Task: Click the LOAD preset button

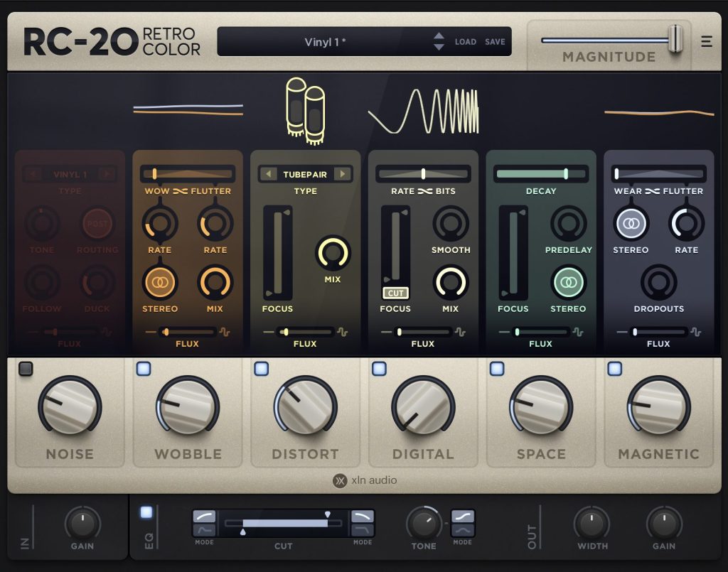Action: 465,42
